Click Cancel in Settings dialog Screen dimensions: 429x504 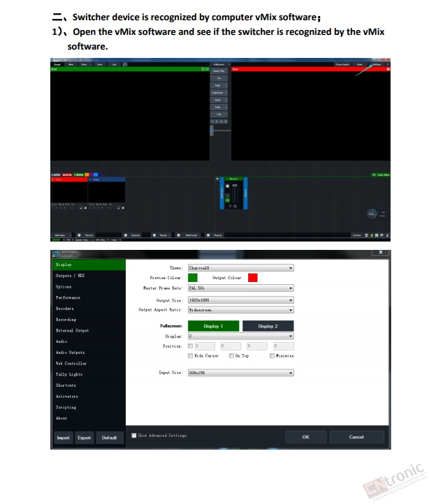(356, 437)
